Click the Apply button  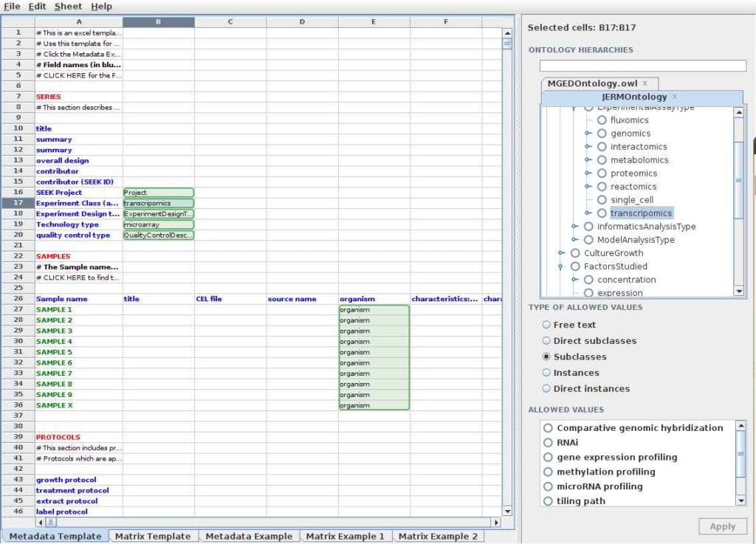pos(722,526)
